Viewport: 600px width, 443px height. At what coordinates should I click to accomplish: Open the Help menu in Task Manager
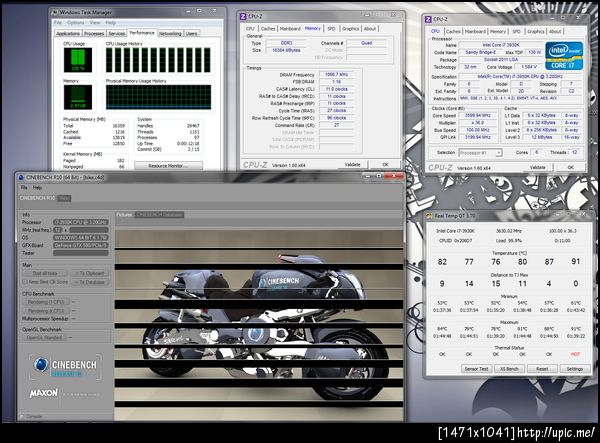pos(111,23)
